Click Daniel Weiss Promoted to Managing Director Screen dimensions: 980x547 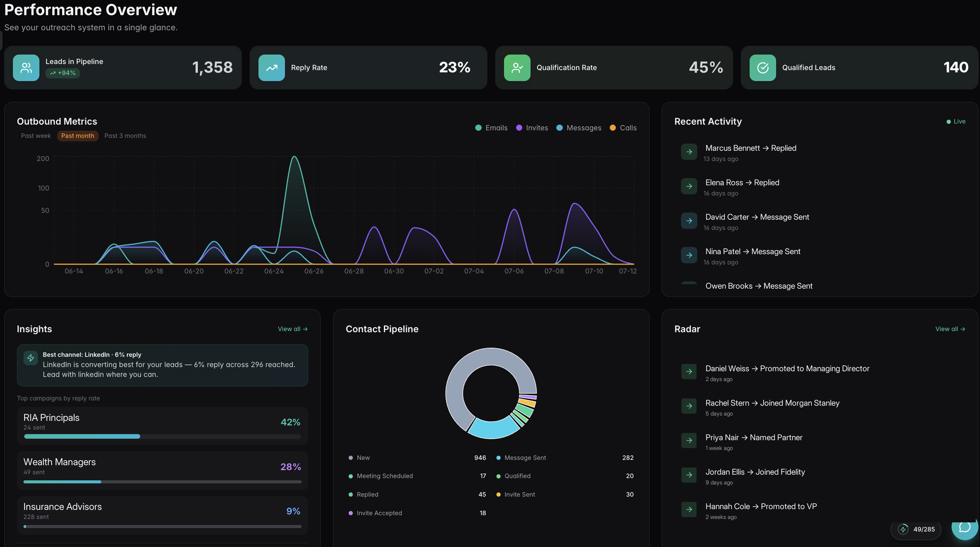pyautogui.click(x=787, y=369)
